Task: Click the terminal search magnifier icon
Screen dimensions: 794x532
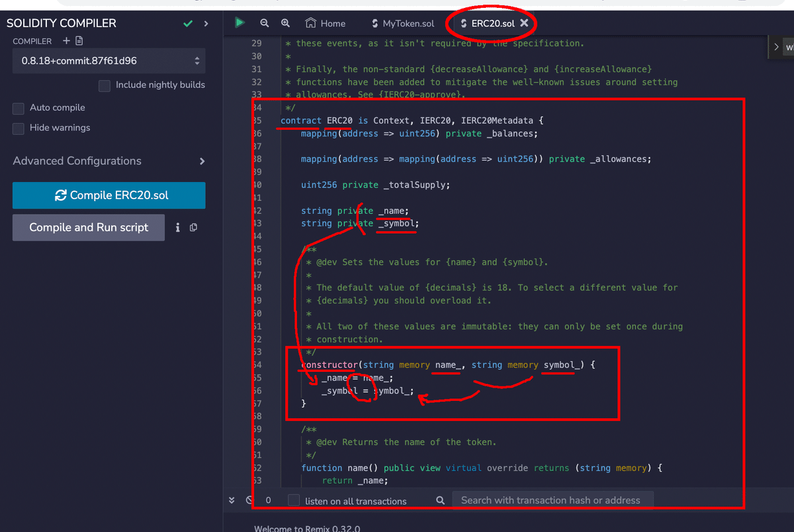Action: click(441, 500)
